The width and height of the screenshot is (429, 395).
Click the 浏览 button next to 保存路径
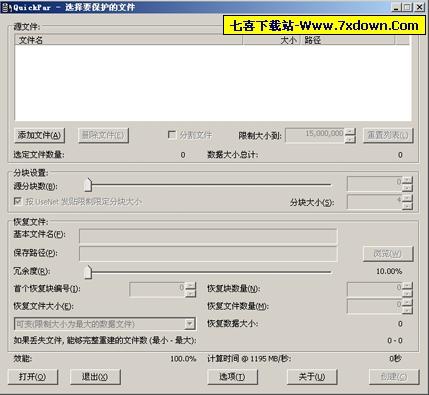click(x=388, y=254)
